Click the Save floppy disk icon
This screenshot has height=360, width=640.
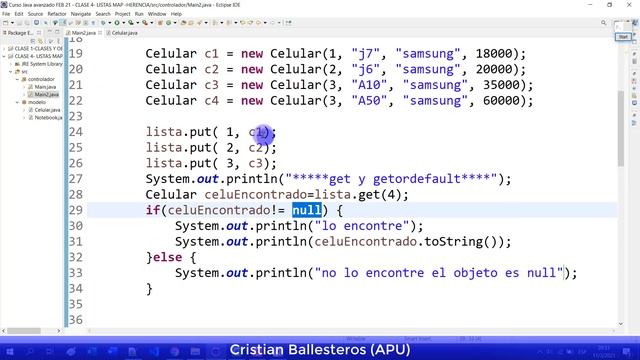pos(19,23)
